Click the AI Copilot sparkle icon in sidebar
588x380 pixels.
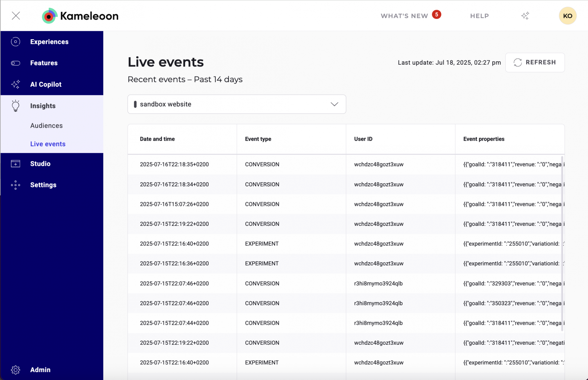coord(16,84)
